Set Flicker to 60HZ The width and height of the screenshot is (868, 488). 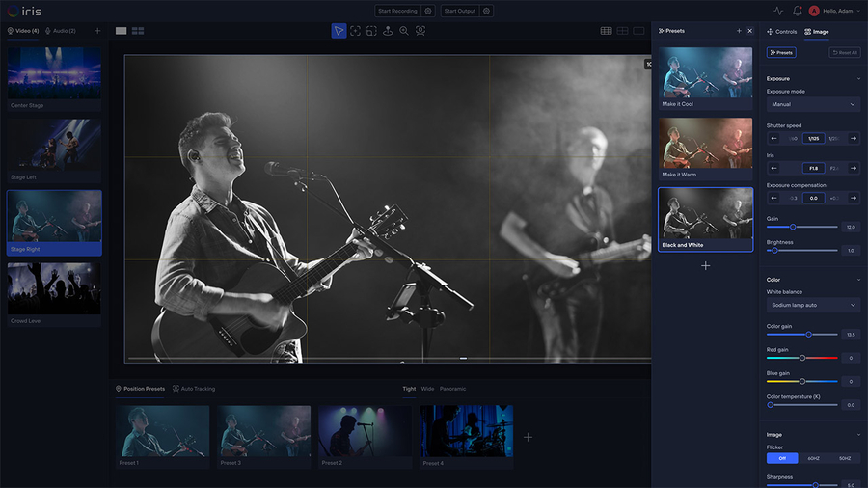[x=813, y=459]
